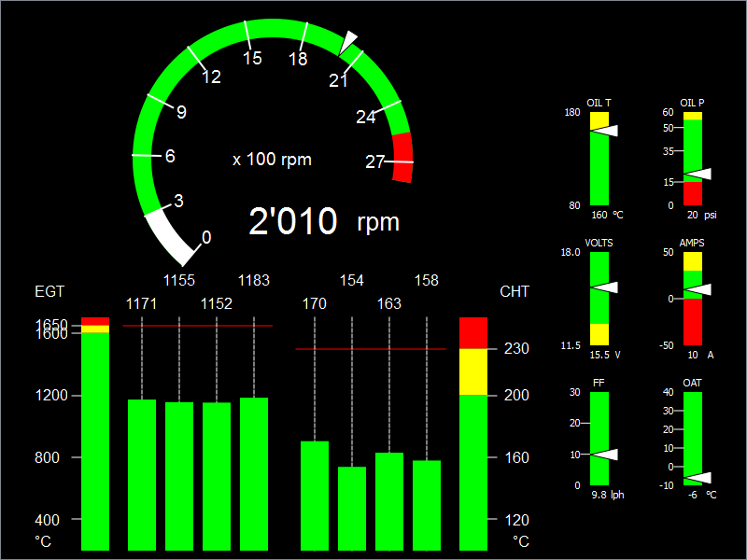Click the EGT label
Image resolution: width=747 pixels, height=560 pixels.
[x=49, y=291]
